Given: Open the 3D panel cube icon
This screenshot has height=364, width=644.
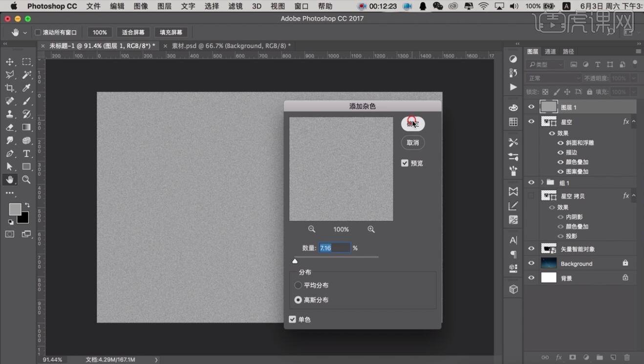Looking at the screenshot, I should (513, 289).
